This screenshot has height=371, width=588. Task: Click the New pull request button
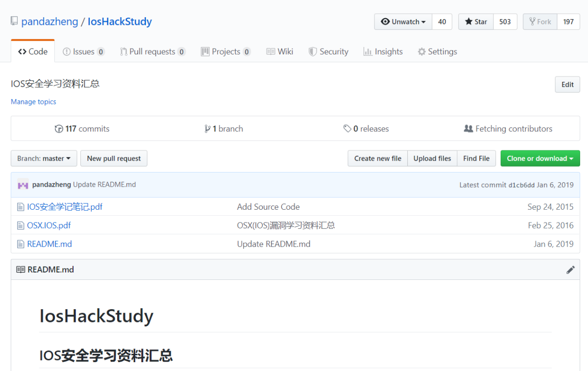coord(114,158)
